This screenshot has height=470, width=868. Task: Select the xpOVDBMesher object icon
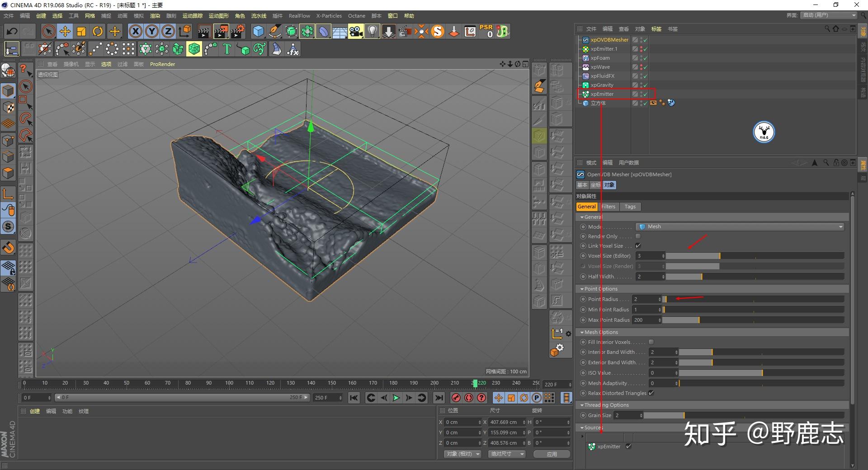click(585, 40)
